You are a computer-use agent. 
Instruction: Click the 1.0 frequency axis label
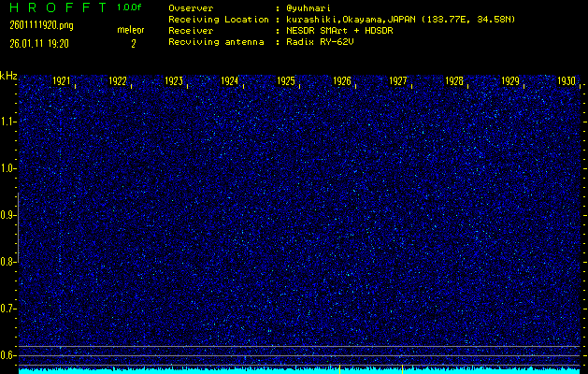(7, 168)
